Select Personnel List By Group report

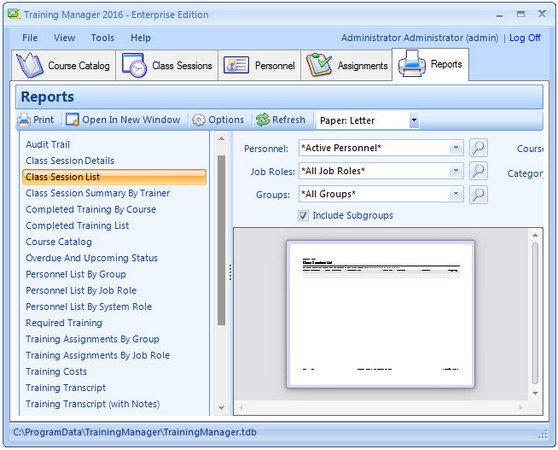click(x=76, y=274)
